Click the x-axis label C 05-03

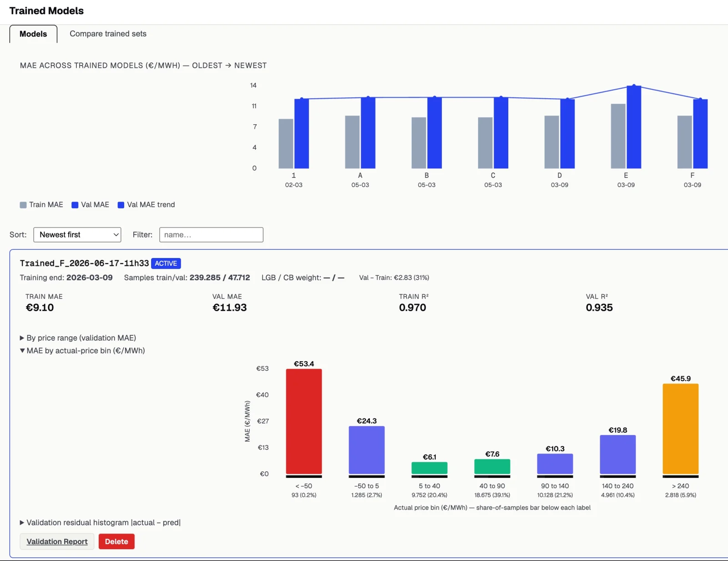pyautogui.click(x=493, y=180)
